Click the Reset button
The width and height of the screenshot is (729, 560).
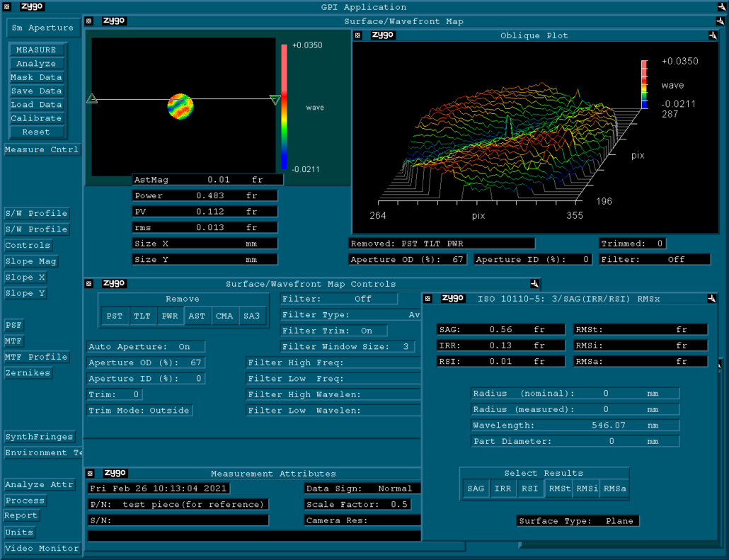(36, 132)
